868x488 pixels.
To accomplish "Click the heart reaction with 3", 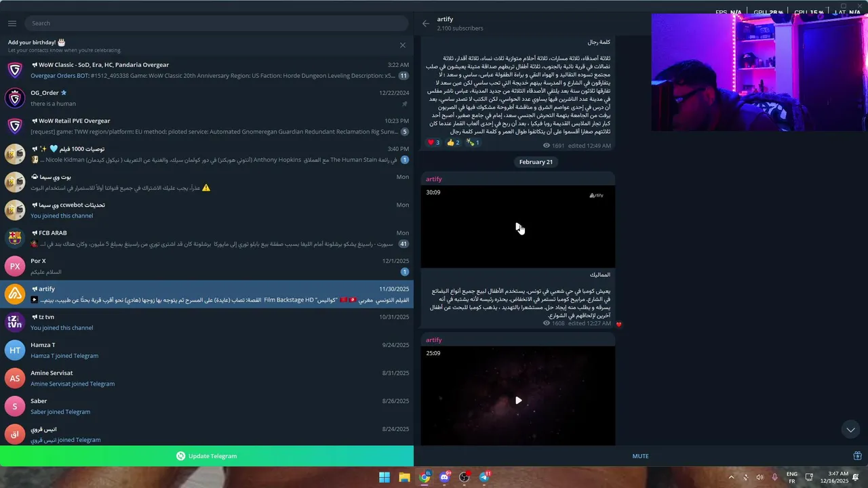I will 433,142.
